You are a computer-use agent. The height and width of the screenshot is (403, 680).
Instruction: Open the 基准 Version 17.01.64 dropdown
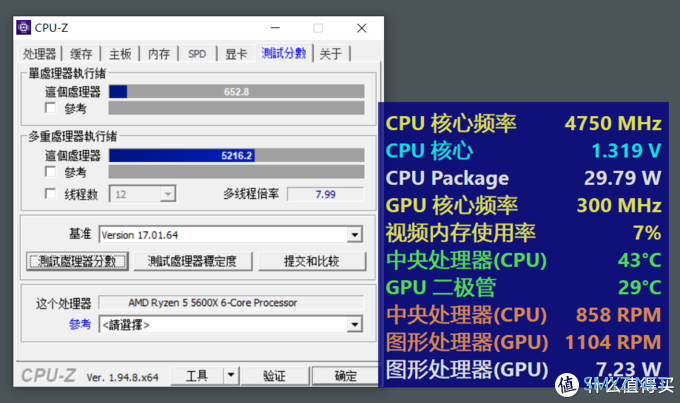point(231,235)
